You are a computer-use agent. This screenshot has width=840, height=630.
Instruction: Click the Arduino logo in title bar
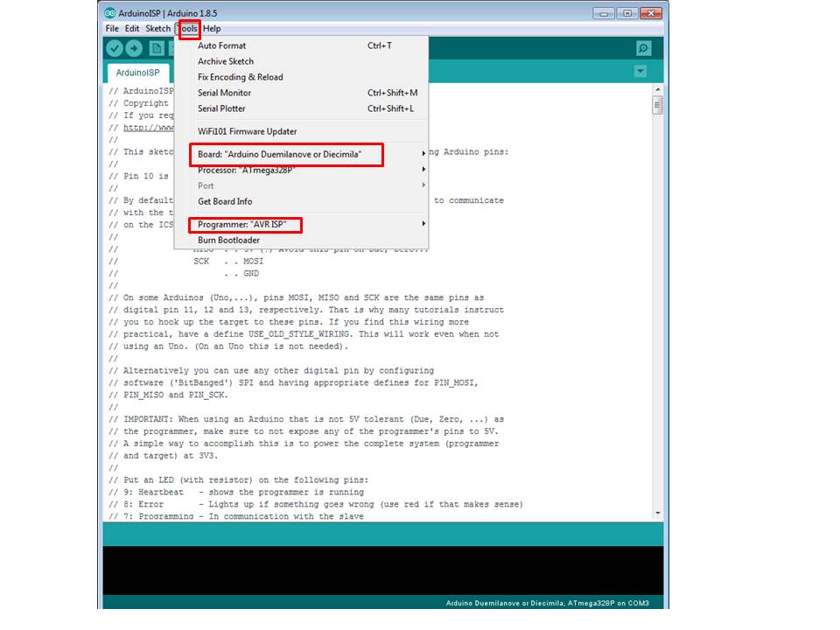coord(110,13)
